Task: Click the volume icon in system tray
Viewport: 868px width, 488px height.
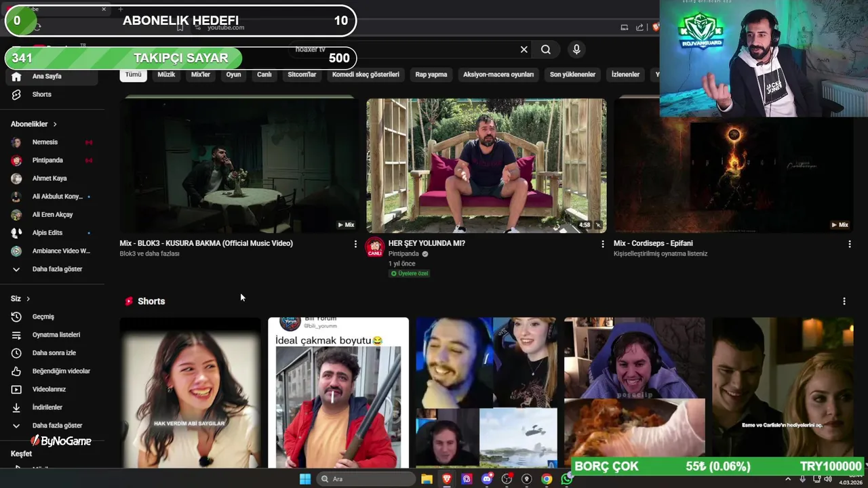Action: click(828, 479)
